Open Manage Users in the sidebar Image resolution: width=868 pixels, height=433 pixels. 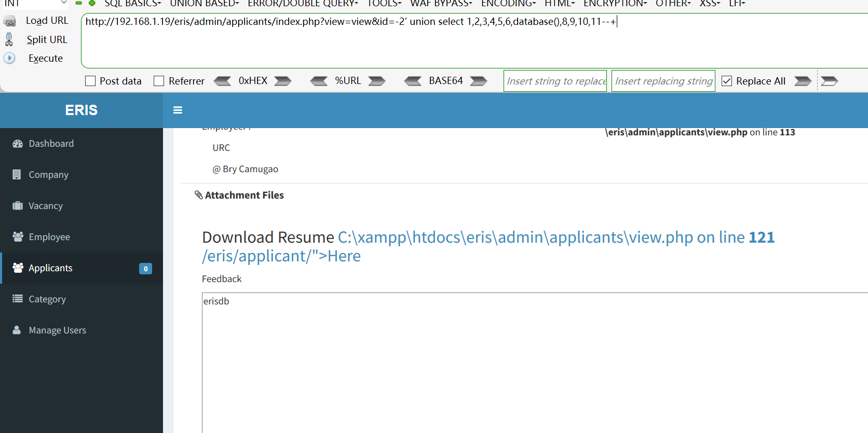tap(82, 330)
